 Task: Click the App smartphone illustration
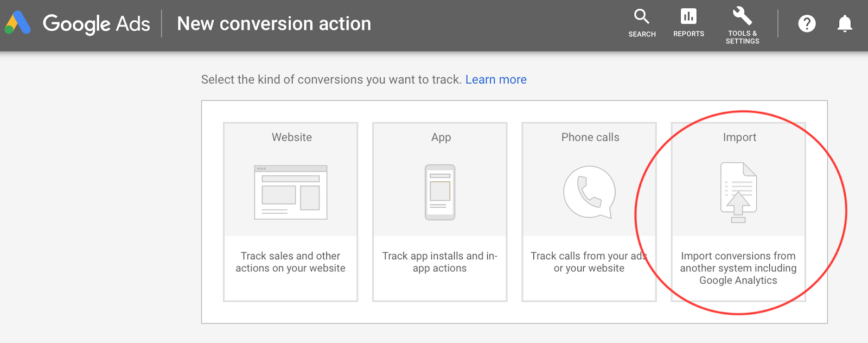click(x=440, y=192)
